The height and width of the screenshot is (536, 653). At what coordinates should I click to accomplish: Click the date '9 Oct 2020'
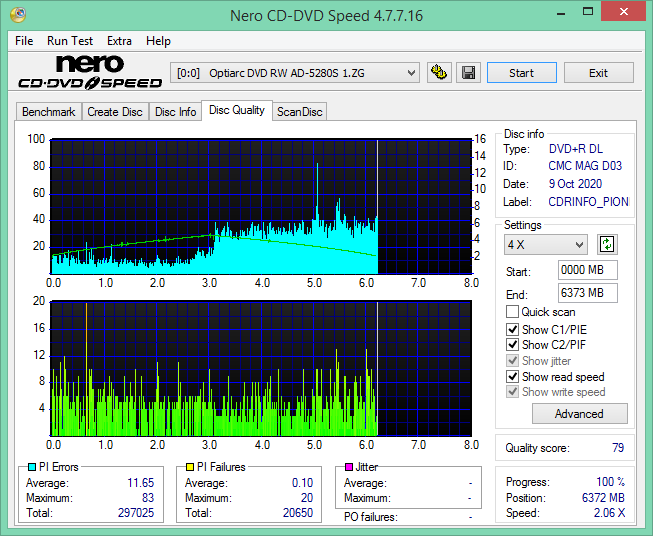[575, 184]
